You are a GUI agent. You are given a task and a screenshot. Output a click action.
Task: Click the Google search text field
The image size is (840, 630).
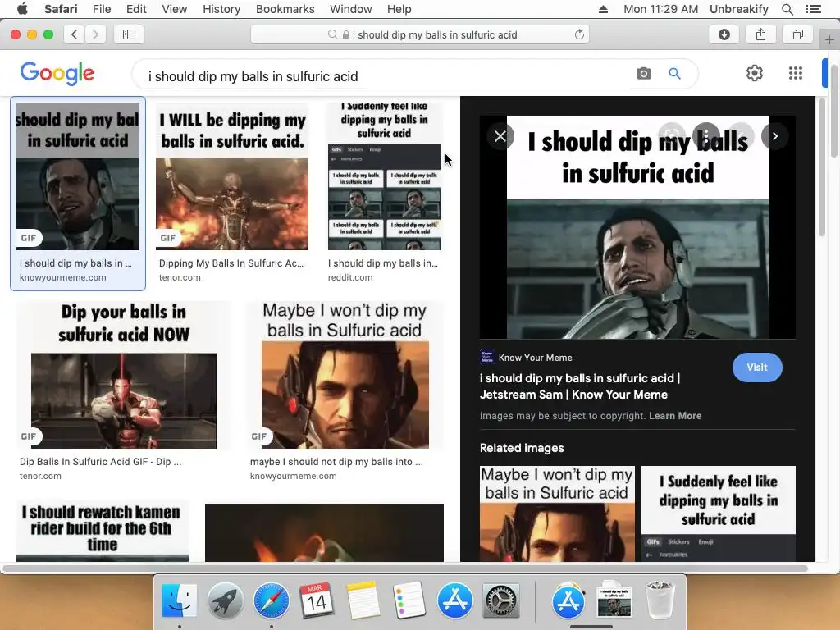point(386,76)
